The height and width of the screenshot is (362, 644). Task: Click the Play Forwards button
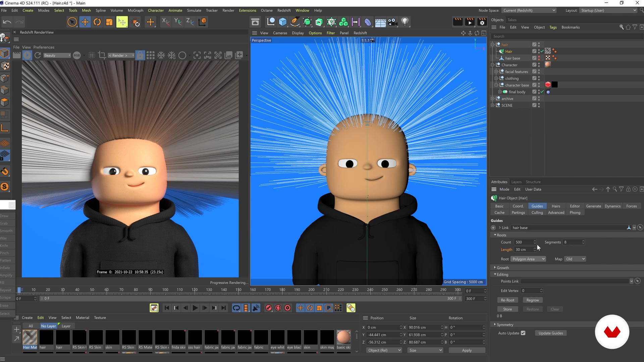[x=195, y=308]
